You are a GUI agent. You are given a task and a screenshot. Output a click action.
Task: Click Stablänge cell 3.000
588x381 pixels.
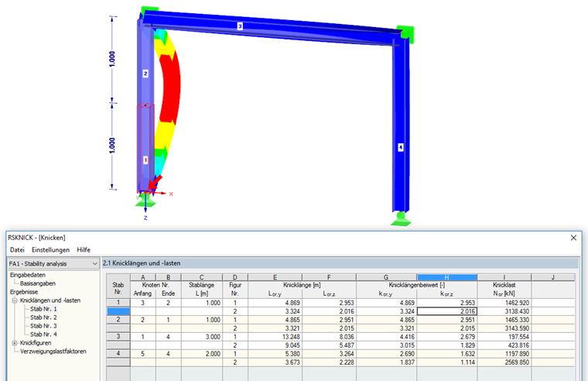[202, 337]
